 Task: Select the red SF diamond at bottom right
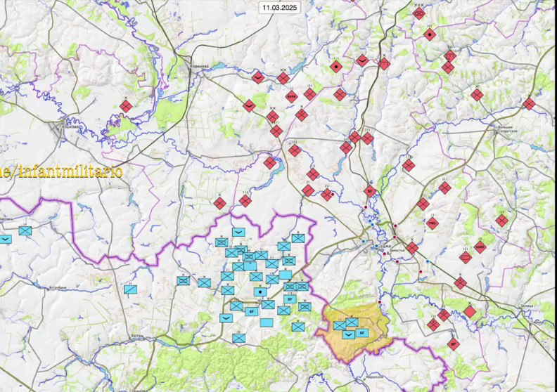[454, 344]
